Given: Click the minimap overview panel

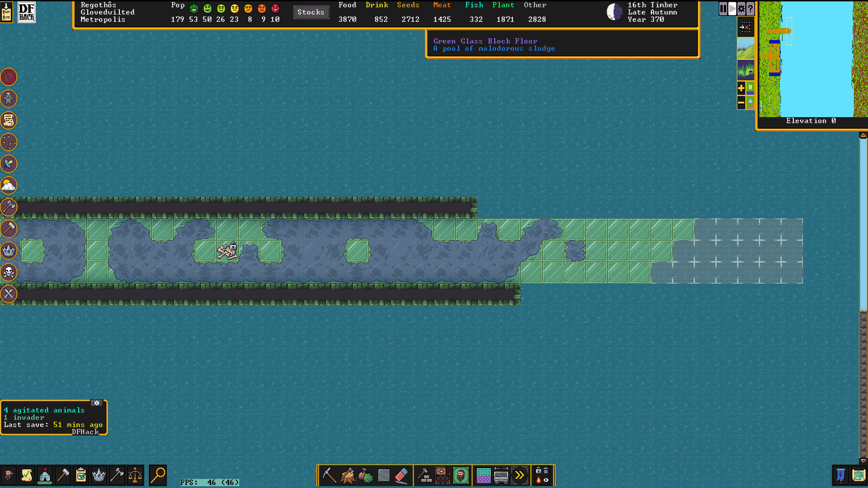Looking at the screenshot, I should [x=813, y=59].
